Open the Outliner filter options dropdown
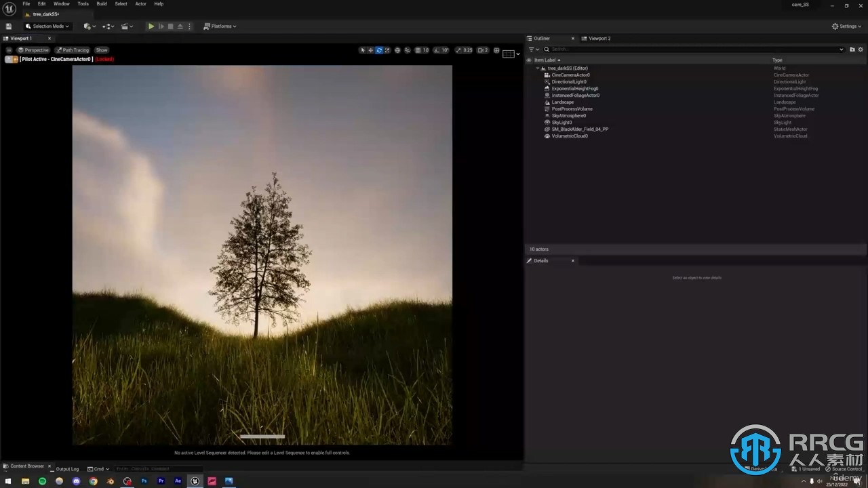Screen dimensions: 868x488 [534, 49]
